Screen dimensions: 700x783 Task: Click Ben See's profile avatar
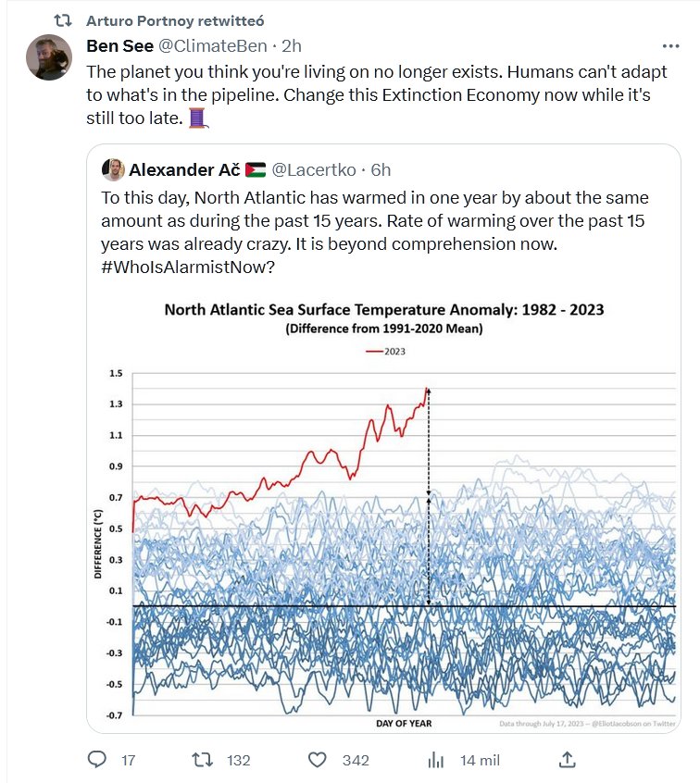click(x=48, y=57)
